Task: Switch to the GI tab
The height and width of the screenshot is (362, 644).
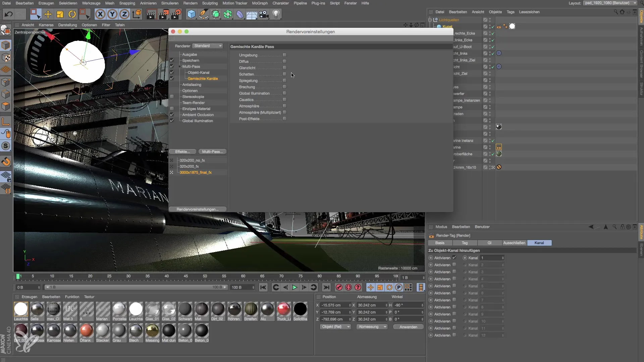Action: (489, 243)
